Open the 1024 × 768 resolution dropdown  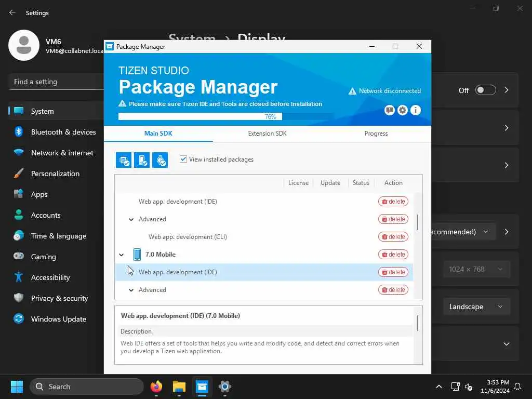(x=476, y=270)
